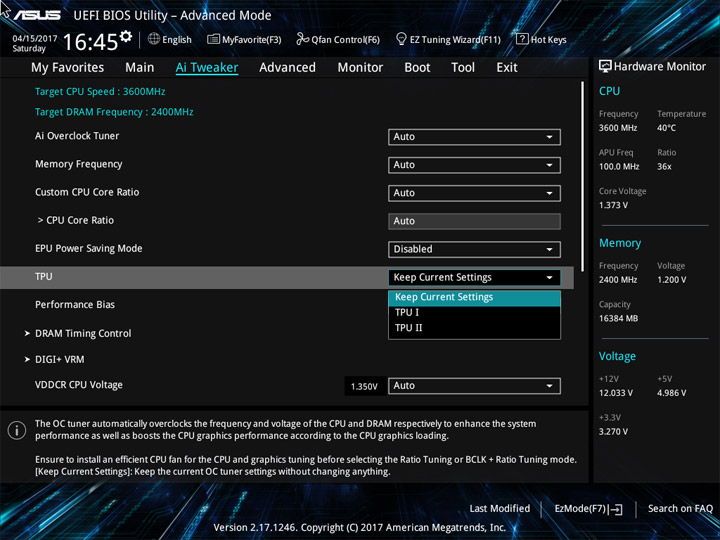
Task: Collapse the TPU dropdown box
Action: tap(474, 277)
